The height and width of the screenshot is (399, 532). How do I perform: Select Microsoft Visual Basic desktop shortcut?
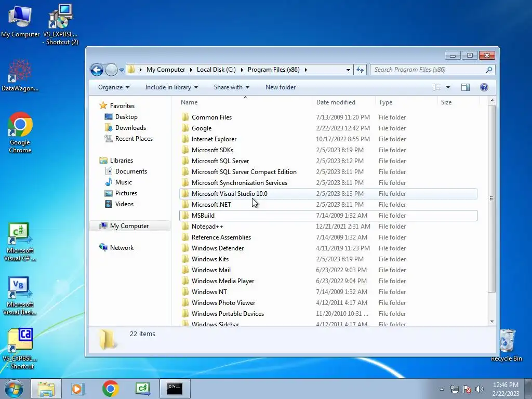click(20, 296)
